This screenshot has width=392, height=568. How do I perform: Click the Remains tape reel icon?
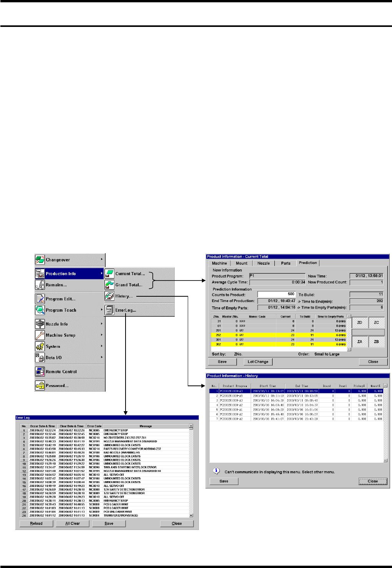click(x=40, y=285)
